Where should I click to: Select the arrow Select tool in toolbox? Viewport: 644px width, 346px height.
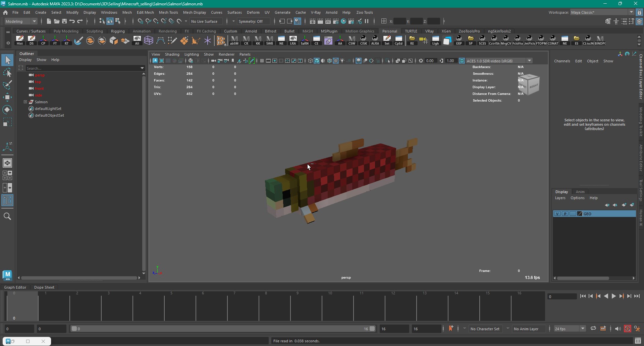click(7, 60)
